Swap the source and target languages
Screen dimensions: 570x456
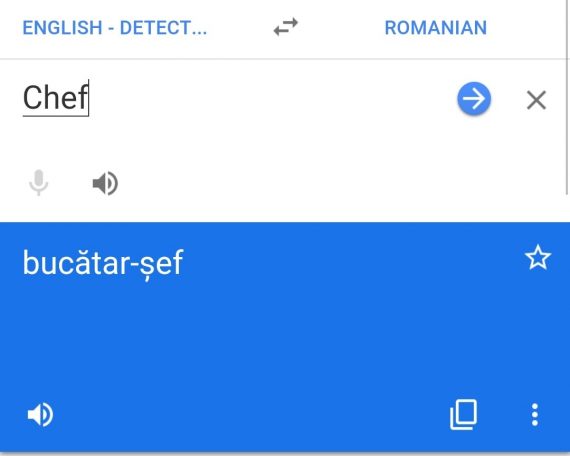click(286, 27)
